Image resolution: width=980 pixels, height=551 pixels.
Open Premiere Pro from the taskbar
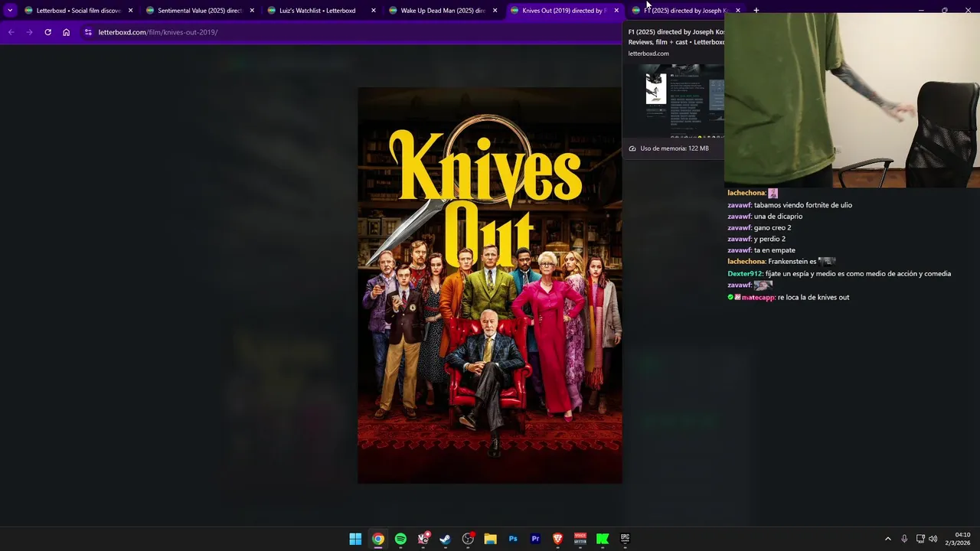click(535, 539)
